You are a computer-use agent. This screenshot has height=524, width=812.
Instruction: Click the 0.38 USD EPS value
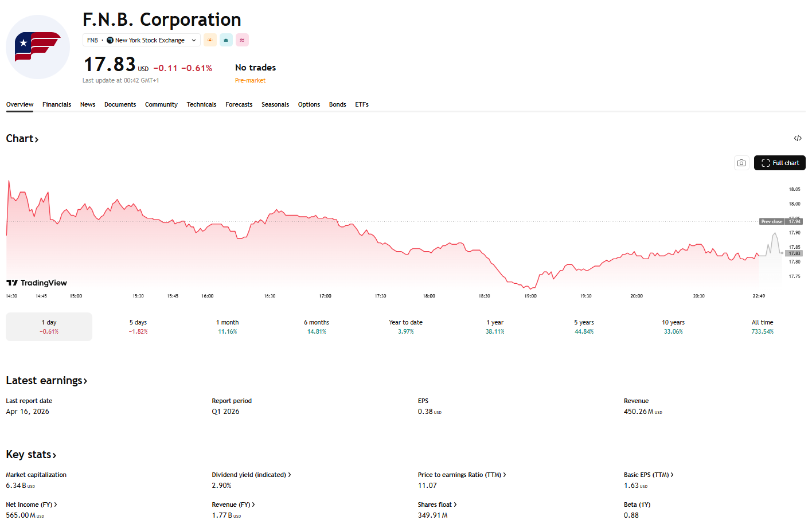[430, 412]
